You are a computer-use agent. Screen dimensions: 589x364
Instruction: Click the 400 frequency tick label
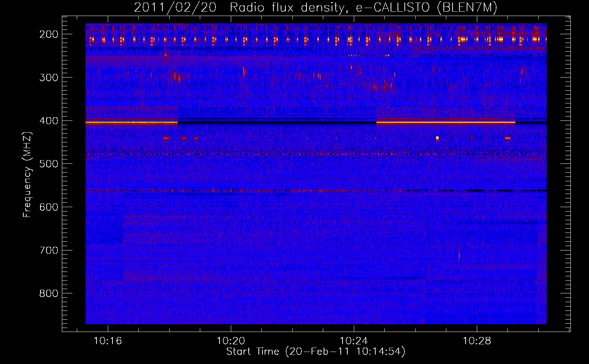click(x=49, y=121)
